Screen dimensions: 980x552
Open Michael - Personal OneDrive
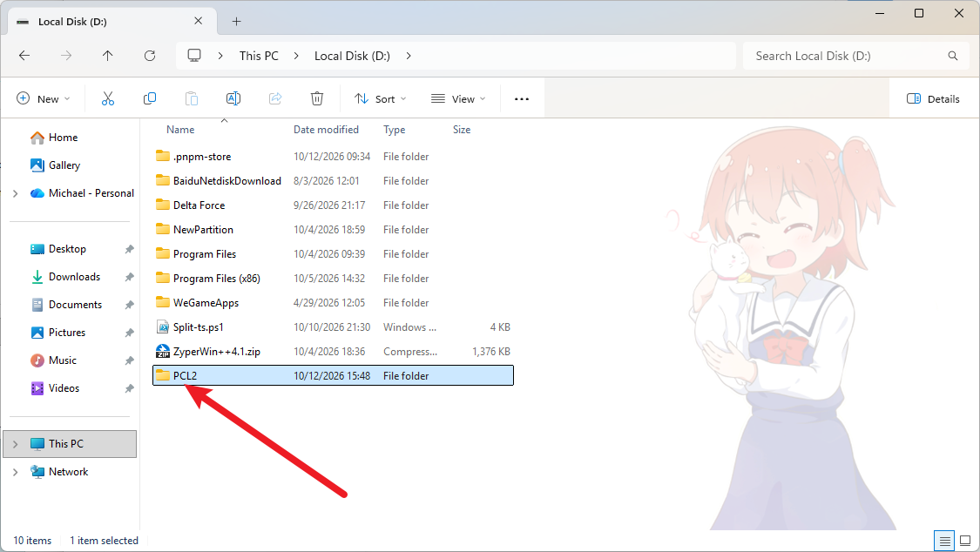pos(91,193)
